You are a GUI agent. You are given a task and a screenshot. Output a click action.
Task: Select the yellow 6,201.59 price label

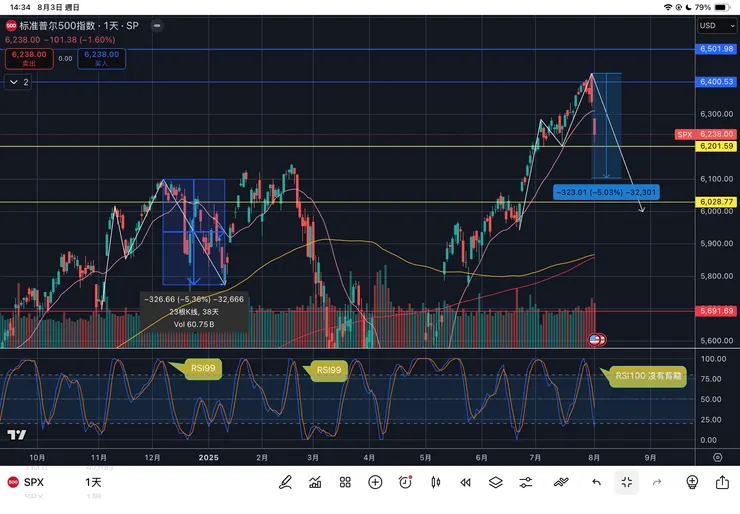point(716,146)
